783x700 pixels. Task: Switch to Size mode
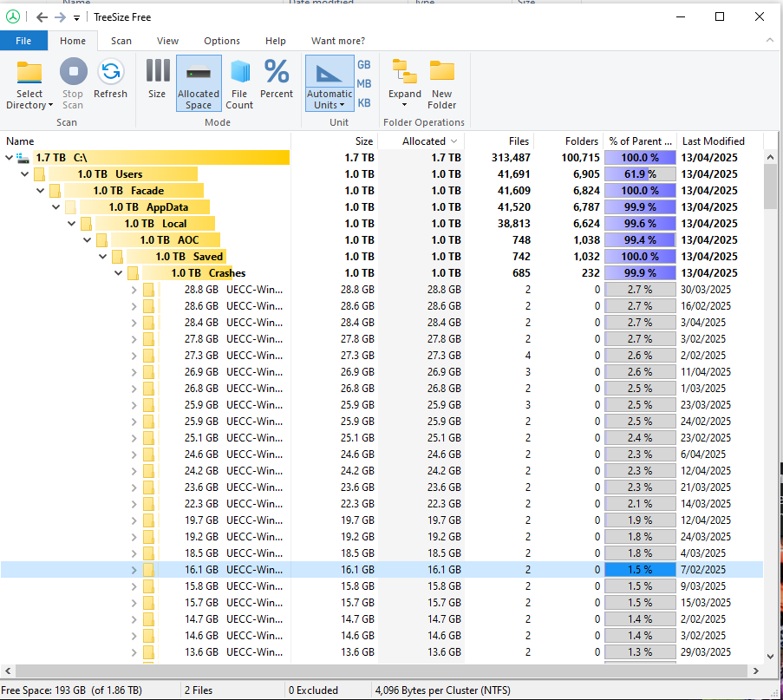(157, 79)
